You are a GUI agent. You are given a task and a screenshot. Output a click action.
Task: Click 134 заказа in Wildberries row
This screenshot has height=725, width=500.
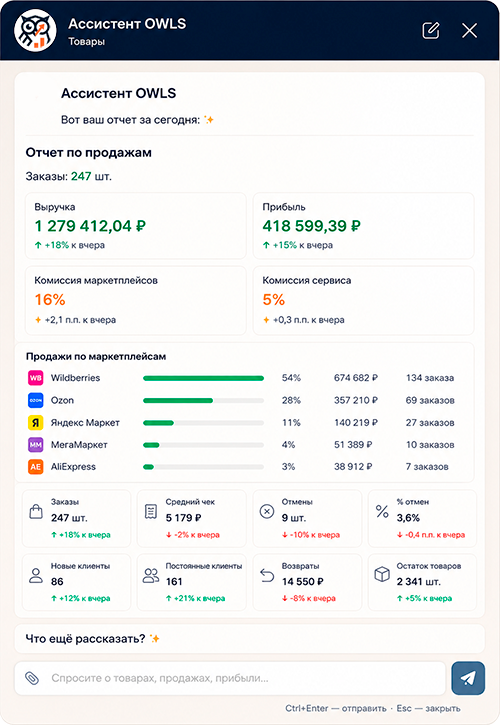(x=430, y=378)
